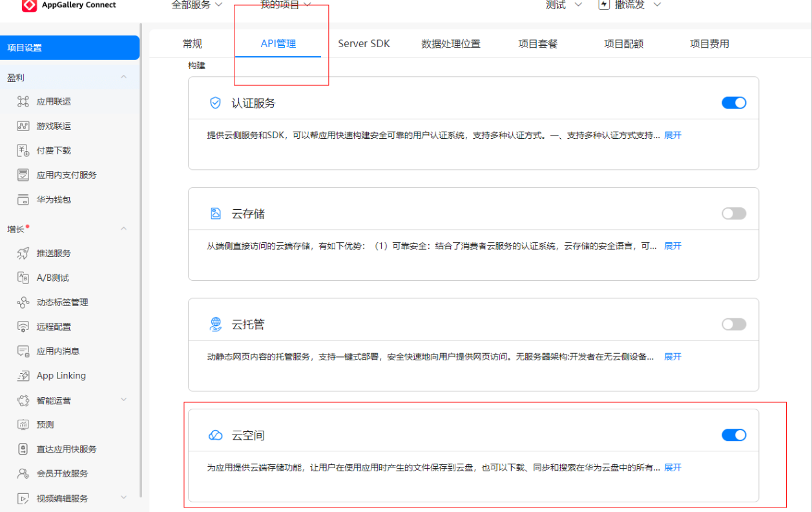The width and height of the screenshot is (812, 512).
Task: Click 展开 in the 云存储 card
Action: click(672, 246)
